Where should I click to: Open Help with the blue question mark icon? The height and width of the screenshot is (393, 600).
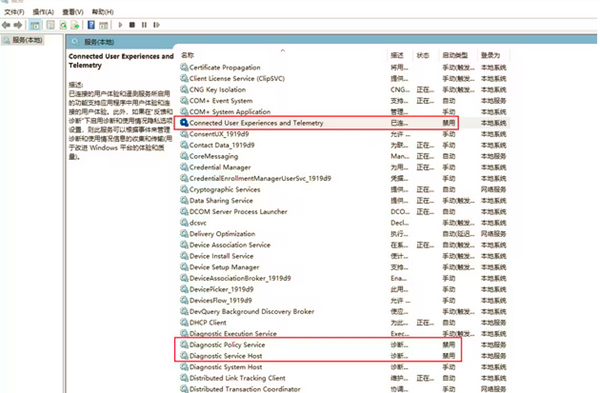91,25
